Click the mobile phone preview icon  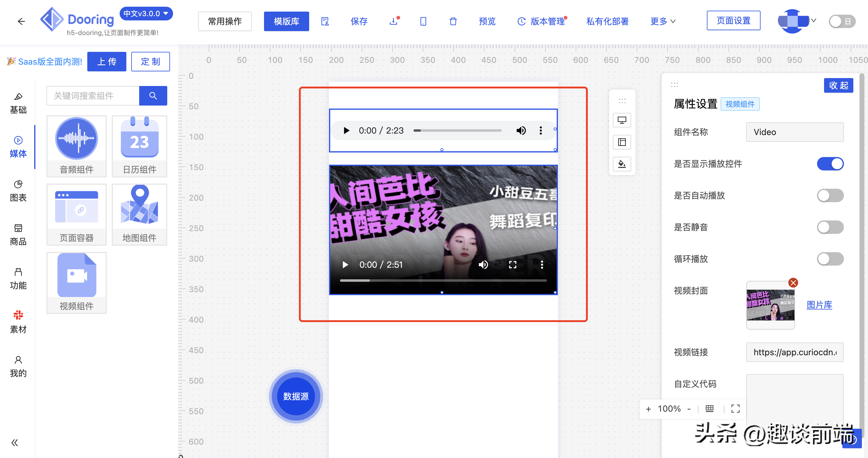[x=423, y=22]
